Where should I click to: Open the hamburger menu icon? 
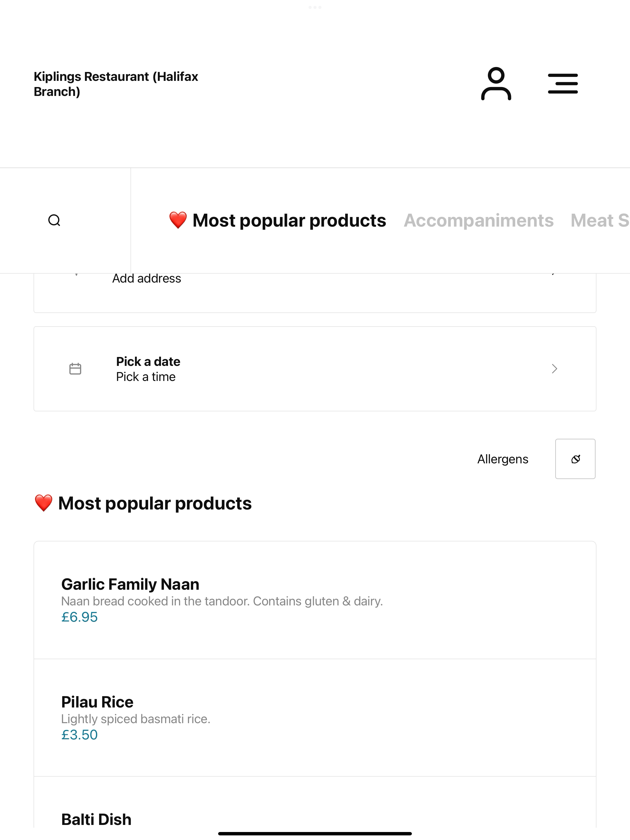pos(563,84)
